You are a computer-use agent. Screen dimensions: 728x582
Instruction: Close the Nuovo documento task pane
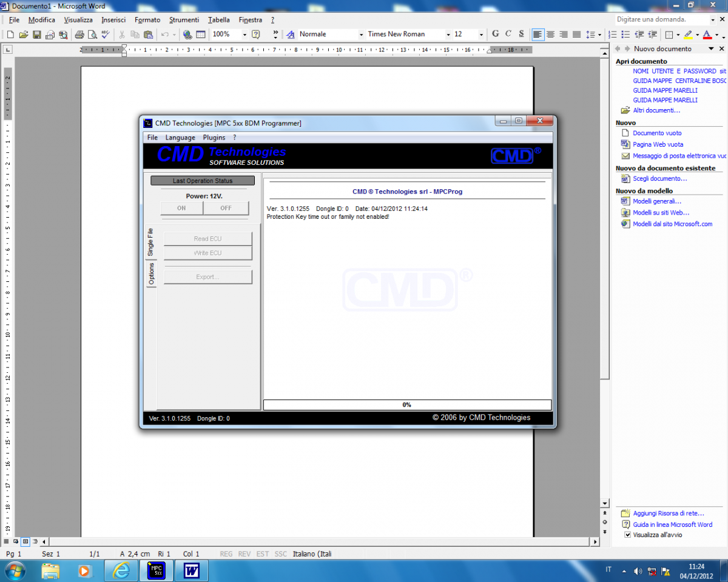click(x=722, y=48)
